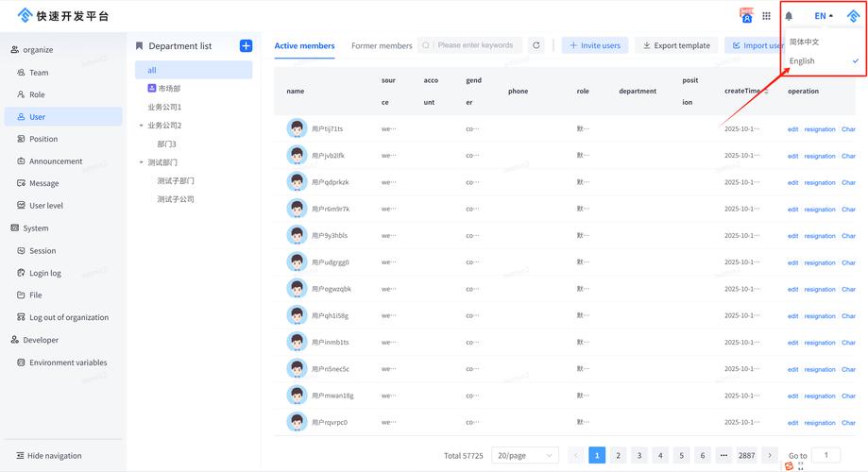Open the Role menu item in sidebar

tap(37, 94)
